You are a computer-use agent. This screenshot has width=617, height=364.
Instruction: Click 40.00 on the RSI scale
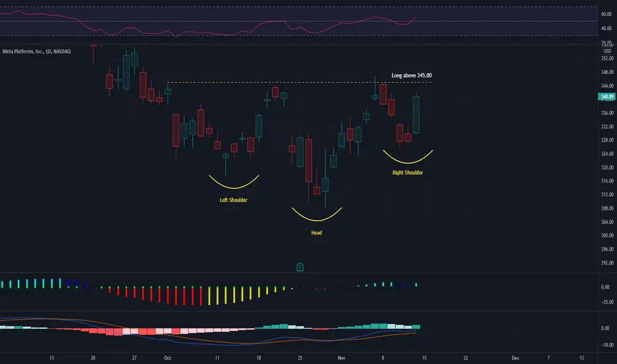tap(606, 28)
